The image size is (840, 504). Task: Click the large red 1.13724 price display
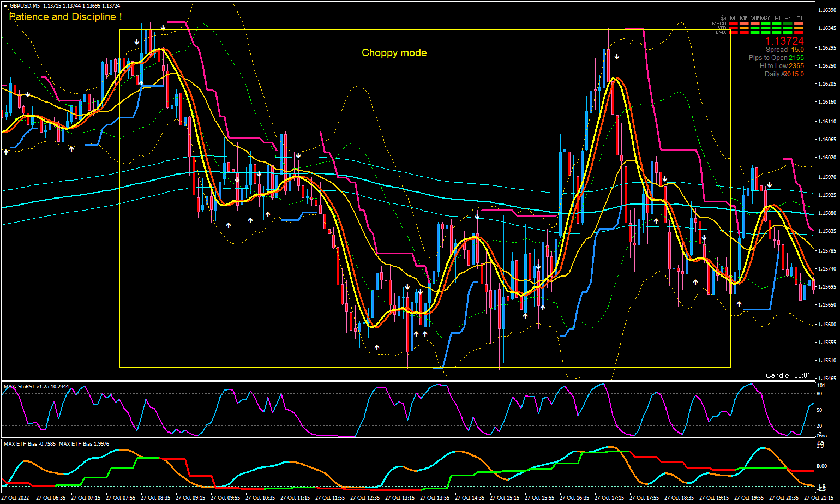[x=784, y=41]
